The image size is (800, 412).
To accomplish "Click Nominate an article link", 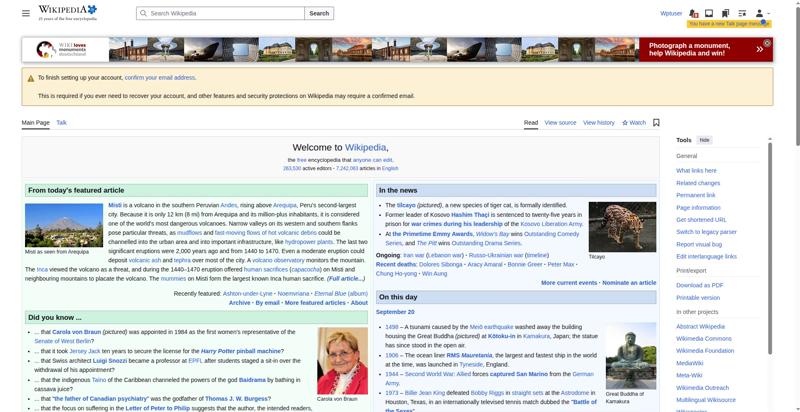I will coord(629,282).
